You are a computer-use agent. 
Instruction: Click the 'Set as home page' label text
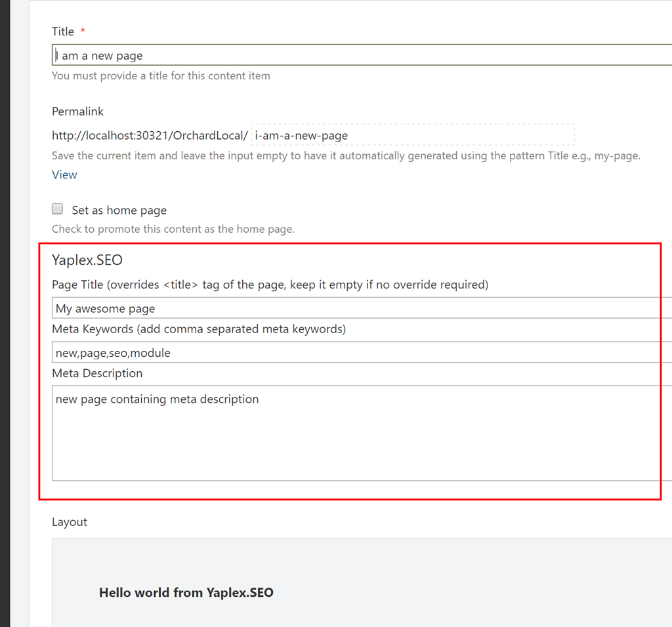coord(119,211)
